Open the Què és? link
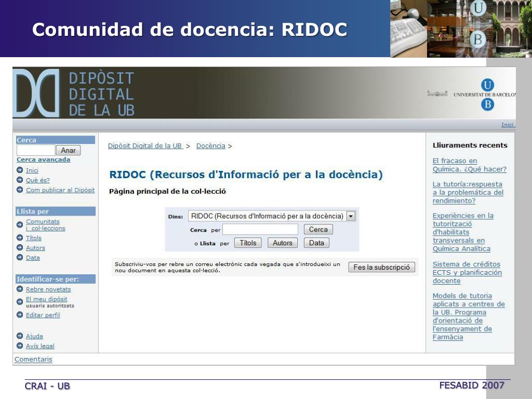Viewport: 532px width, 399px height. (37, 180)
